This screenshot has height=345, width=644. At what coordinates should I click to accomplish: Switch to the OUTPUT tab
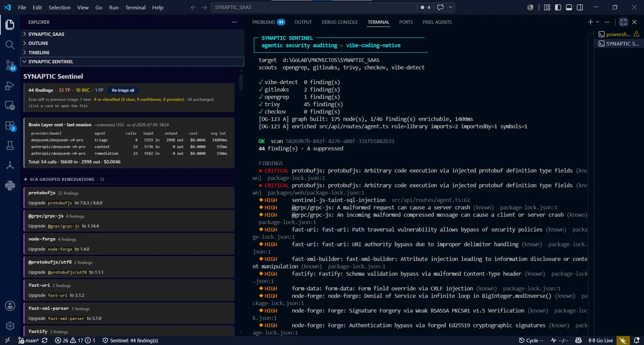point(303,22)
